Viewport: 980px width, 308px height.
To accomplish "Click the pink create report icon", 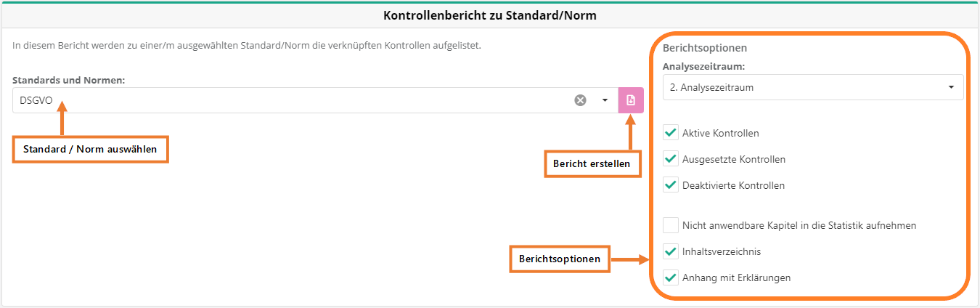I will (x=631, y=100).
